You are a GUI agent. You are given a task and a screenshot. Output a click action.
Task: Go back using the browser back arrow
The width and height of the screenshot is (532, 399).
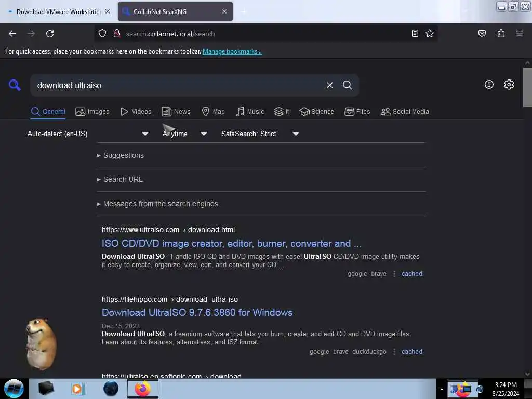coord(12,34)
